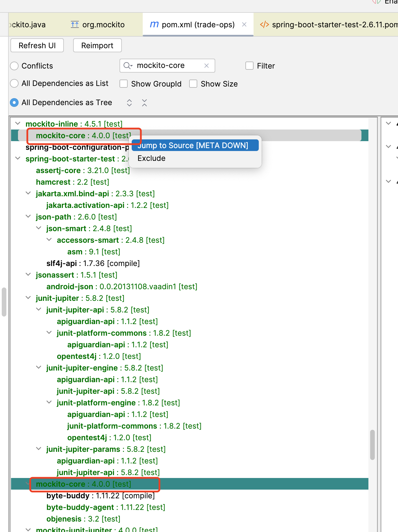This screenshot has width=398, height=532.
Task: Select mockito-core under mockito-inline
Action: (x=84, y=136)
